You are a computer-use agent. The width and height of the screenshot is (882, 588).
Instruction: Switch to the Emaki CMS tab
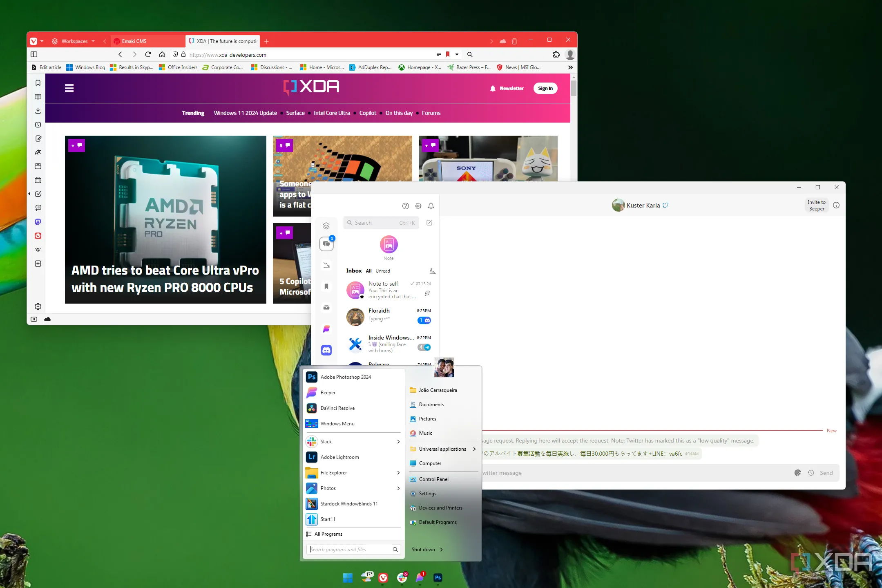point(147,41)
